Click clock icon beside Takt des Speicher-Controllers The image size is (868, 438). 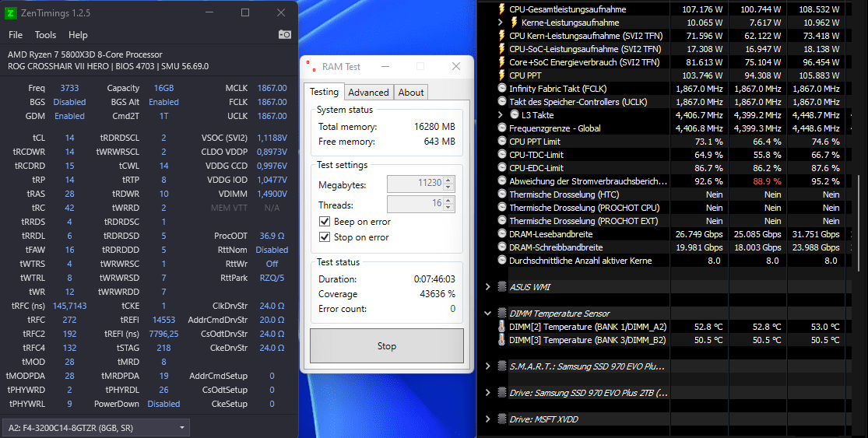click(x=502, y=102)
